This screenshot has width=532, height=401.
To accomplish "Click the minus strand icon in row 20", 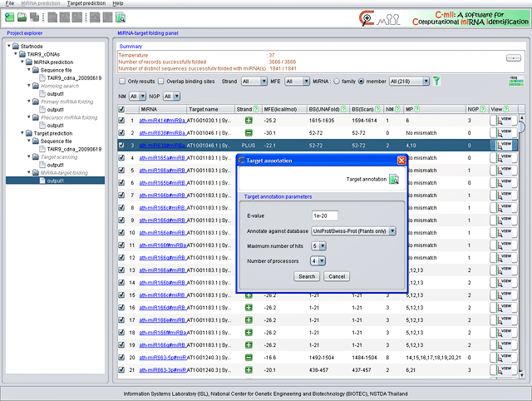I will [x=249, y=357].
